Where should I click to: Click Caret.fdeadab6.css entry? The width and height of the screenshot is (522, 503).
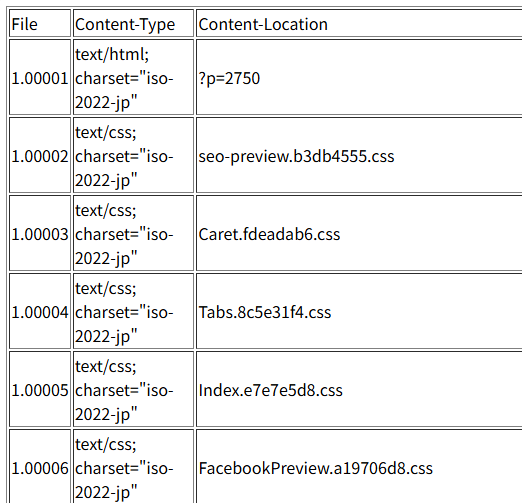click(269, 234)
